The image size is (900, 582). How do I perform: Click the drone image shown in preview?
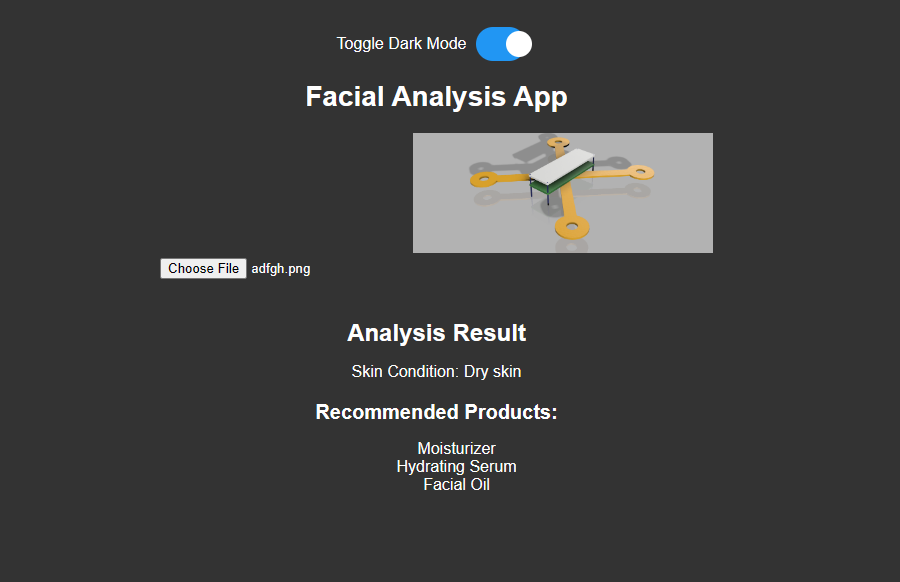tap(562, 192)
